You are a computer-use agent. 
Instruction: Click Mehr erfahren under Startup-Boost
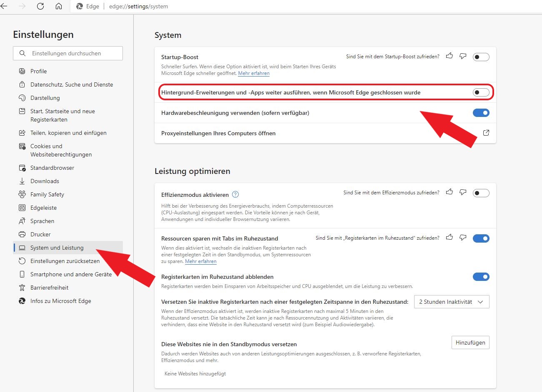[254, 73]
